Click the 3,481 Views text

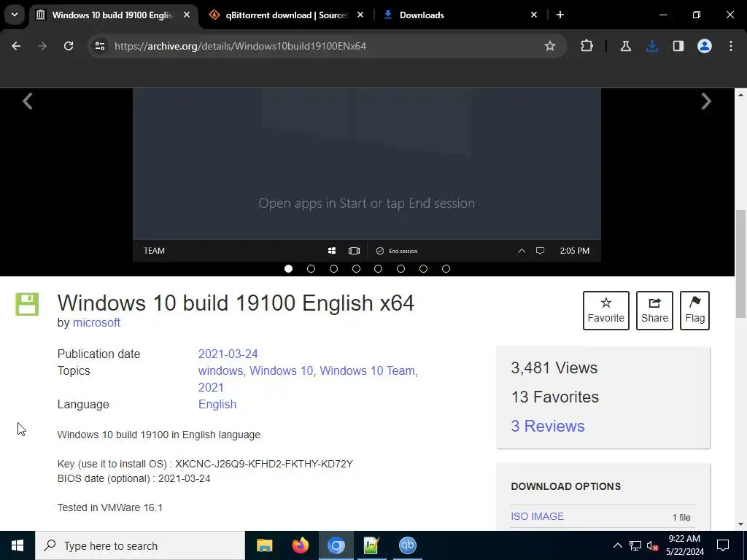(554, 368)
